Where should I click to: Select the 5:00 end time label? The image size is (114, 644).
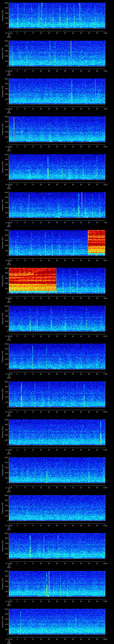(x=105, y=147)
